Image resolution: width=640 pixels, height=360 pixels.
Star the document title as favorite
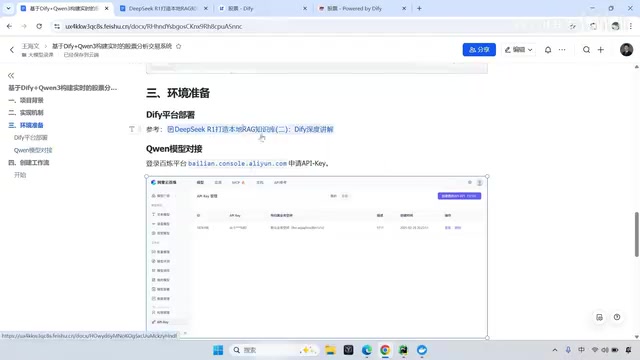coord(178,46)
